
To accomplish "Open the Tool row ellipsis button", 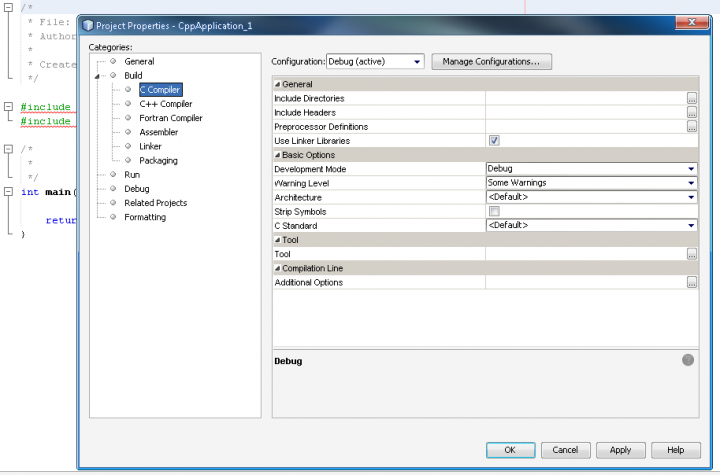I will pyautogui.click(x=691, y=254).
